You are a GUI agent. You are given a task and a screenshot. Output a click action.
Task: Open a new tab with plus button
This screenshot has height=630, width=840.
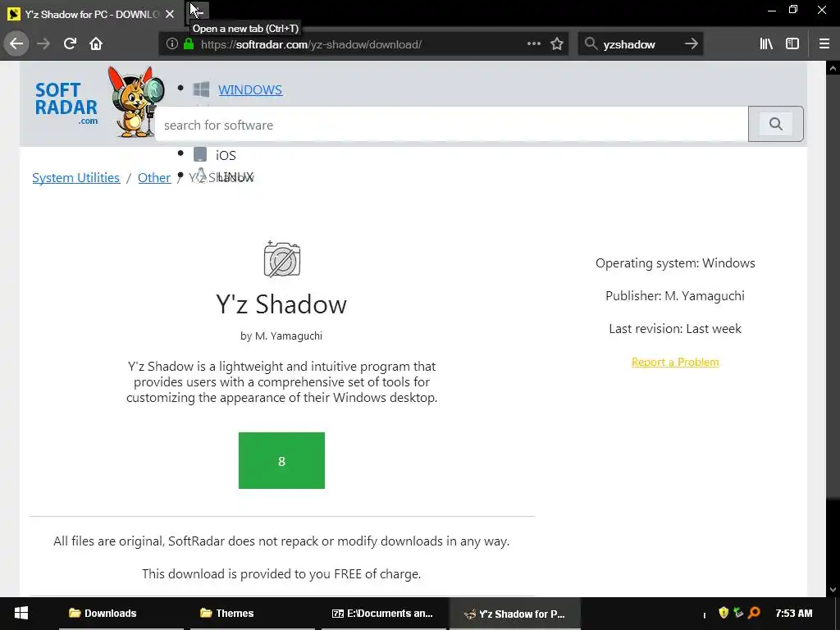click(x=198, y=12)
